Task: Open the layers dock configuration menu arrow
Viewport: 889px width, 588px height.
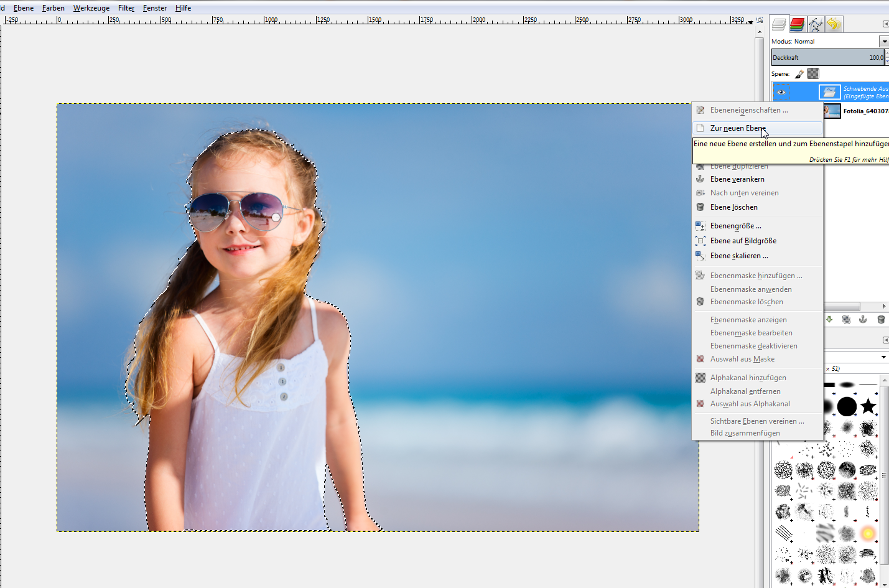Action: [885, 24]
